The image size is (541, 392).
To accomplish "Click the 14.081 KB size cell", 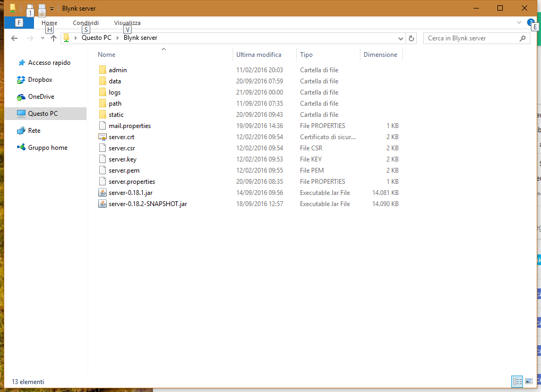I will (x=385, y=193).
